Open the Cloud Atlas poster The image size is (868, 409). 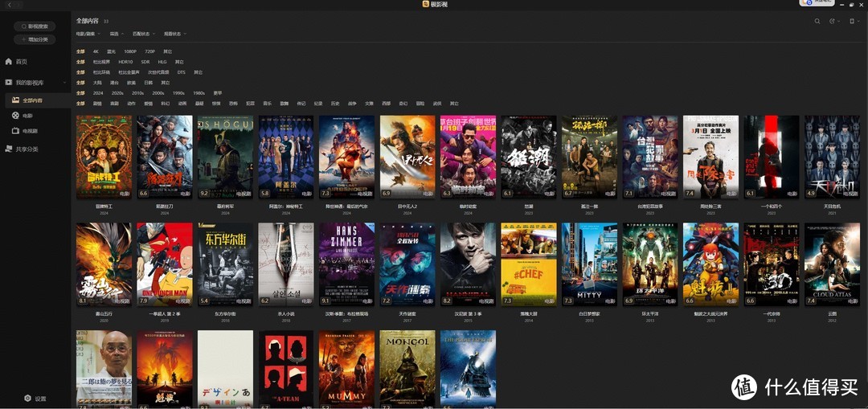click(832, 264)
